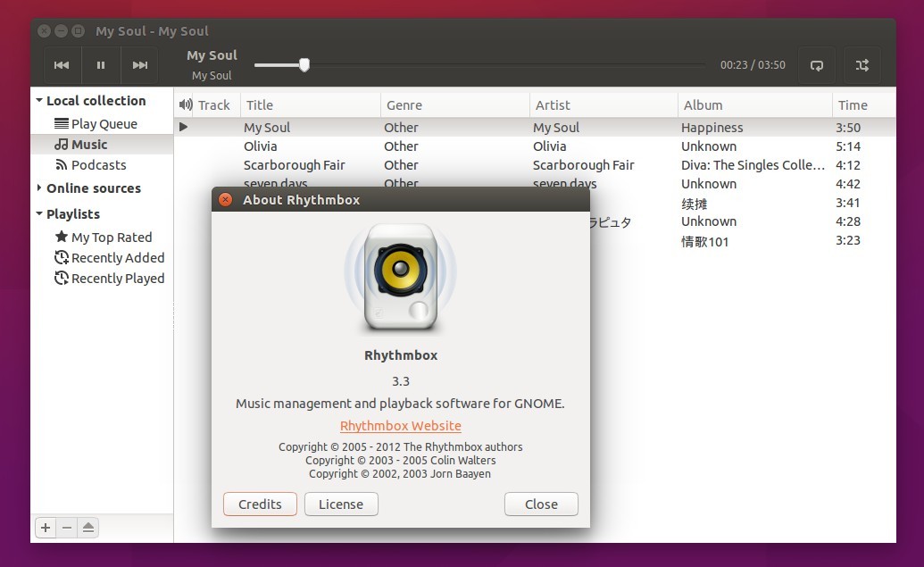The width and height of the screenshot is (924, 567).
Task: Click the Scarborough Fair artist cell
Action: tap(583, 165)
